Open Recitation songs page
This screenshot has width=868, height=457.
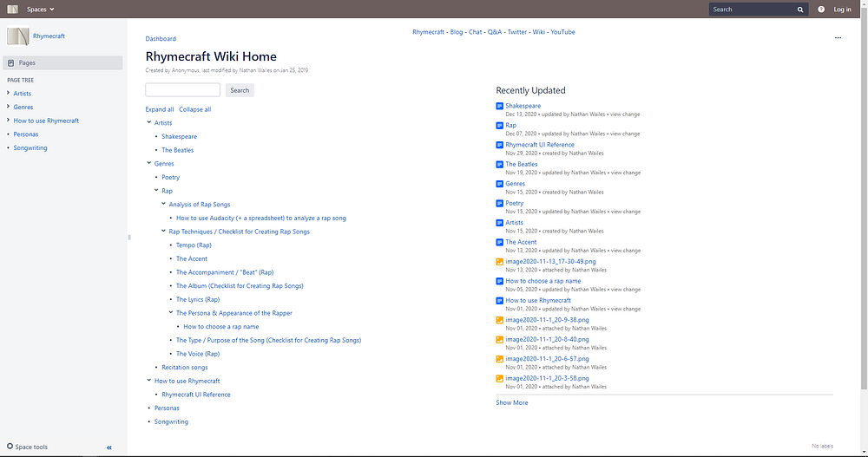(184, 368)
